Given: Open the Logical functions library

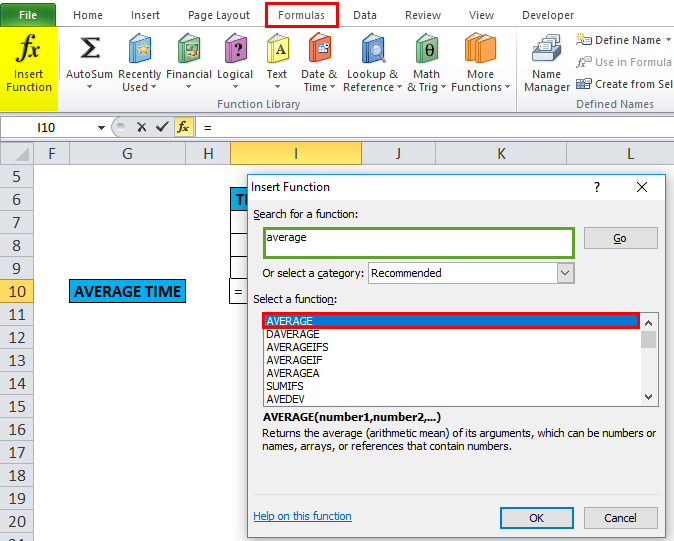Looking at the screenshot, I should [x=235, y=63].
